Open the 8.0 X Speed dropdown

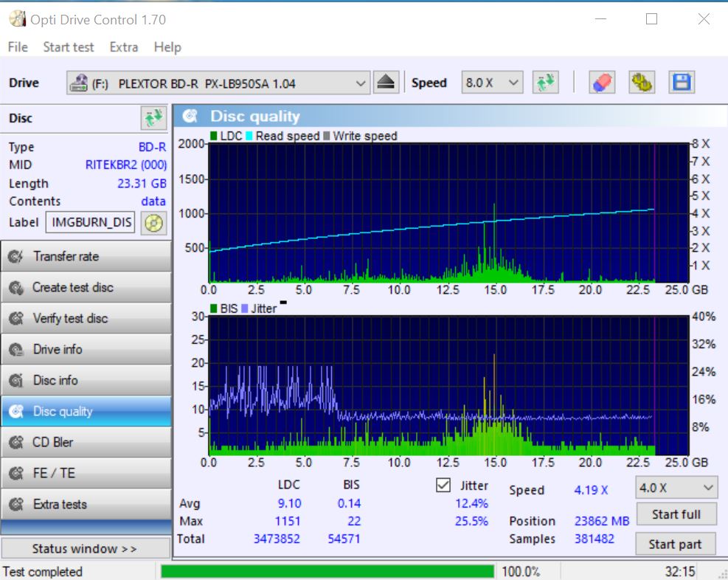[492, 83]
